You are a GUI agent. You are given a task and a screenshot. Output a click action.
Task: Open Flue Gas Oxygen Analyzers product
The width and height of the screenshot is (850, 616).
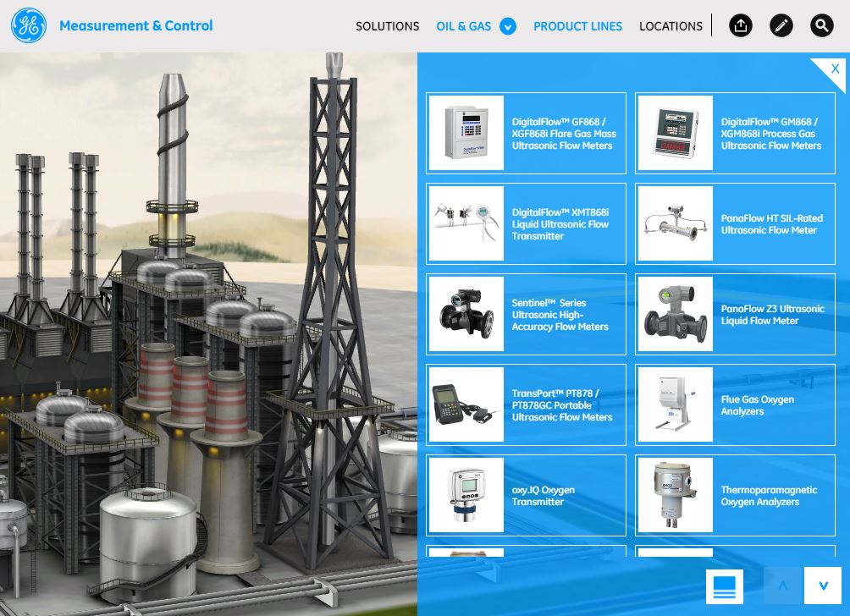coord(735,405)
